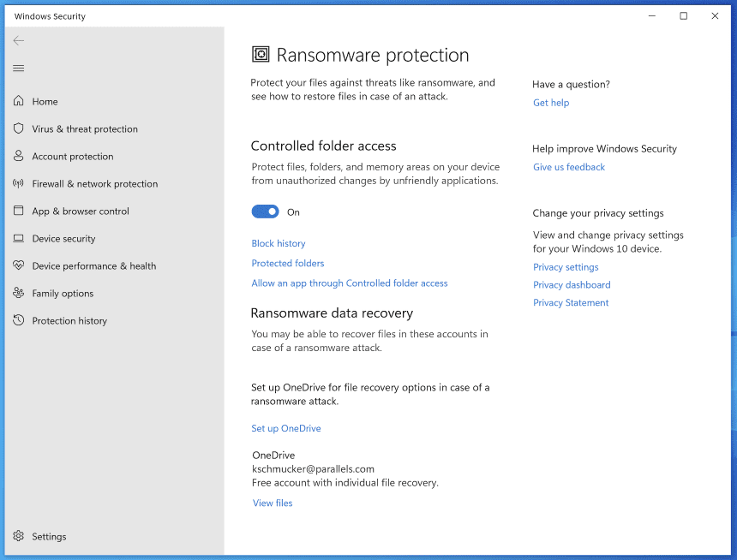Open Protection history page
737x560 pixels.
tap(69, 321)
